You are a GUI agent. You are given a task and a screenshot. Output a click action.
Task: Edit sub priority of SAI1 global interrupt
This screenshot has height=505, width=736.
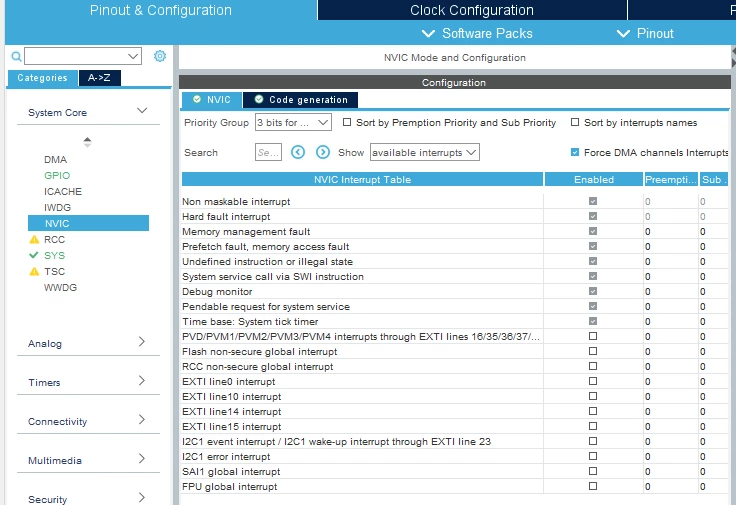(713, 471)
